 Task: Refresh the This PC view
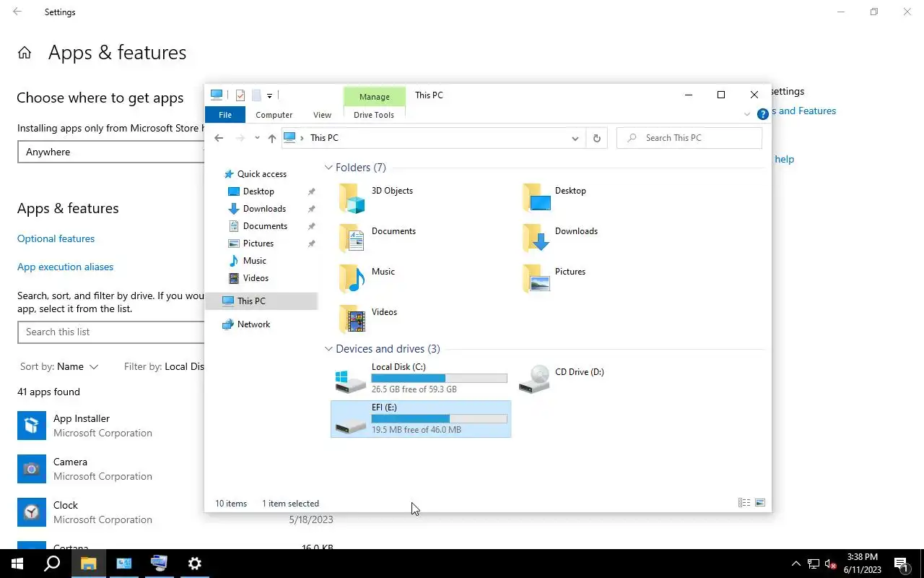596,138
